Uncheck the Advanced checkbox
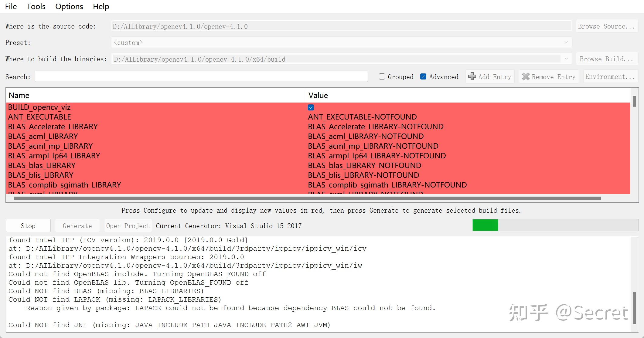Screen dimensions: 644x338 click(x=423, y=77)
